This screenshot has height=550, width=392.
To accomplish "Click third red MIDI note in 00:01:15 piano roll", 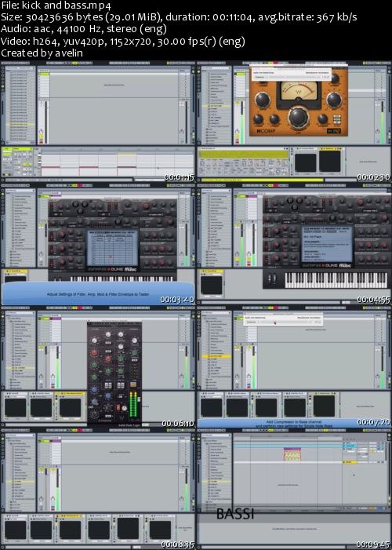I will click(126, 167).
